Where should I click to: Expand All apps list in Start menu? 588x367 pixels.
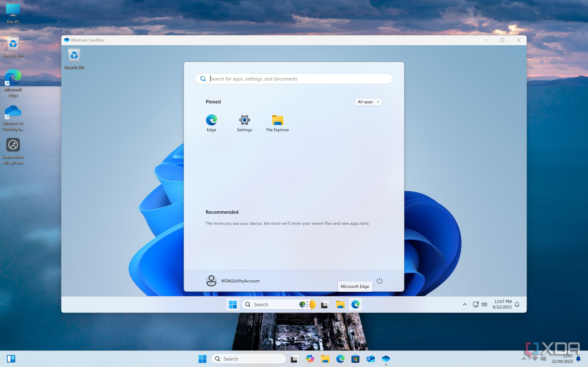point(368,102)
